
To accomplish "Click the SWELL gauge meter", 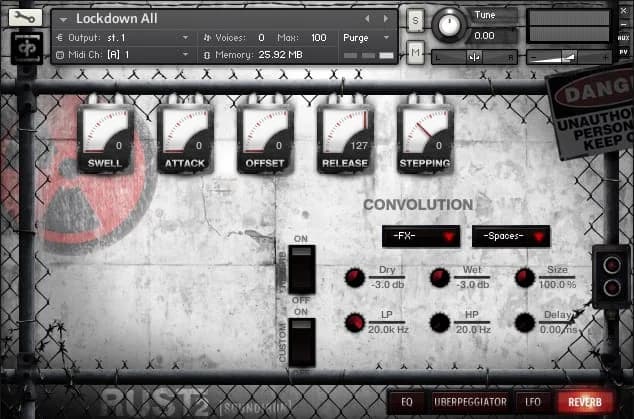I will pyautogui.click(x=104, y=137).
